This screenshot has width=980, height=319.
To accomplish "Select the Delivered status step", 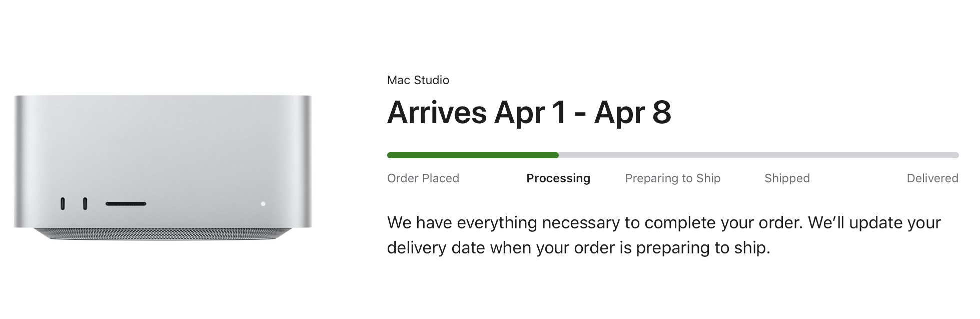I will 932,178.
